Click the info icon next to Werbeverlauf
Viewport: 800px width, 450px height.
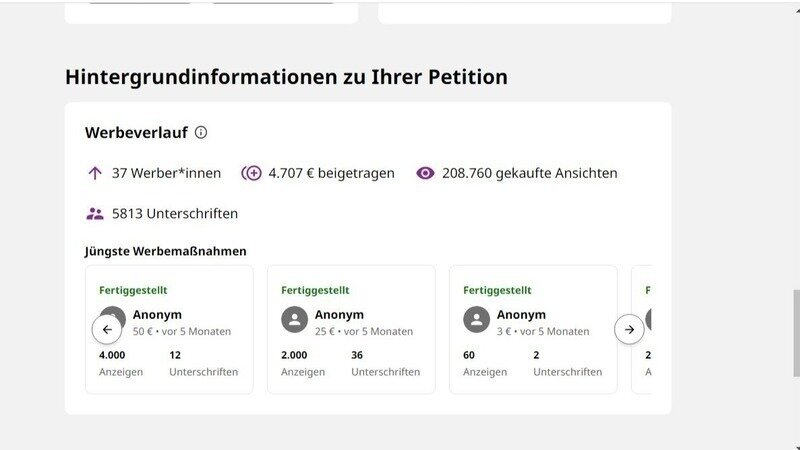click(x=201, y=132)
